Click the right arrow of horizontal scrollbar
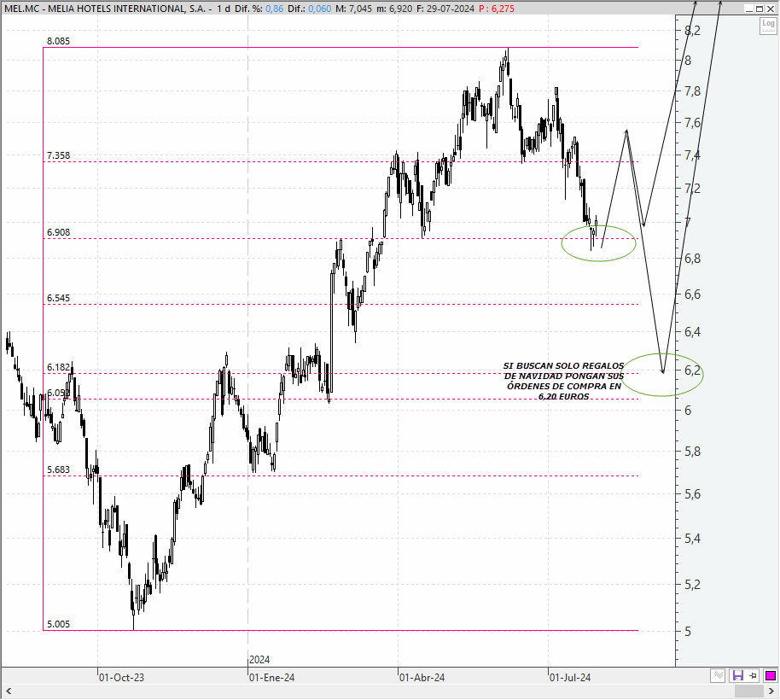 [771, 691]
